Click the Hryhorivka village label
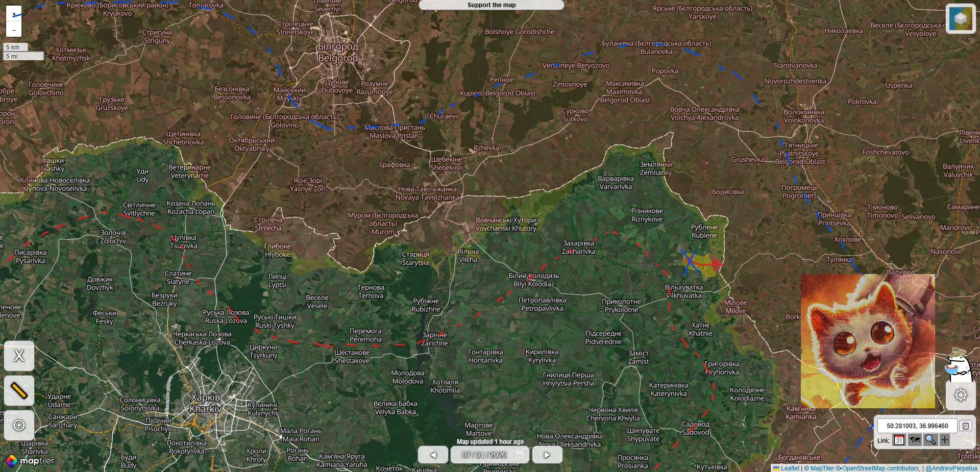 [x=722, y=368]
